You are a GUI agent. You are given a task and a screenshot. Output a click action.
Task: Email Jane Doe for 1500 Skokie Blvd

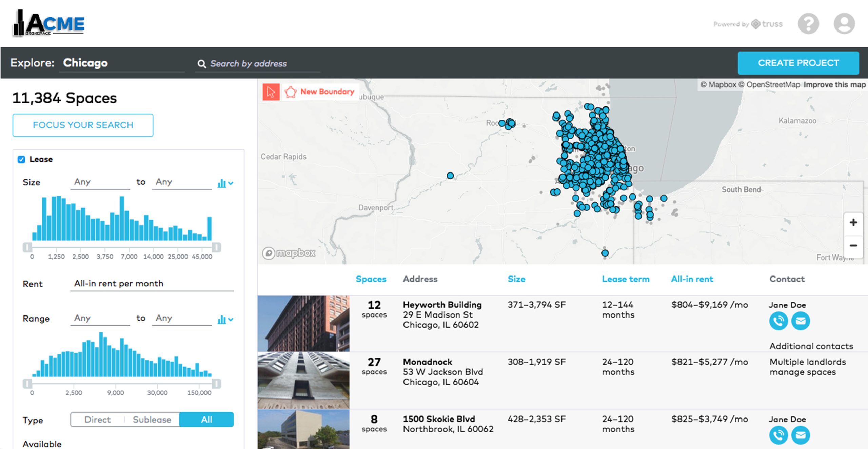[x=801, y=435]
